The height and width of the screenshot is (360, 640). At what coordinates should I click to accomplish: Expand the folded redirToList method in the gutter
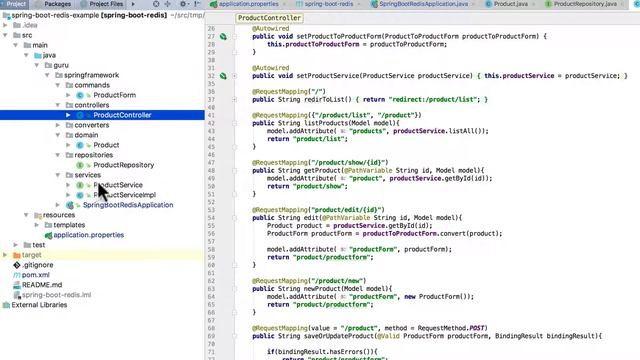tap(235, 100)
